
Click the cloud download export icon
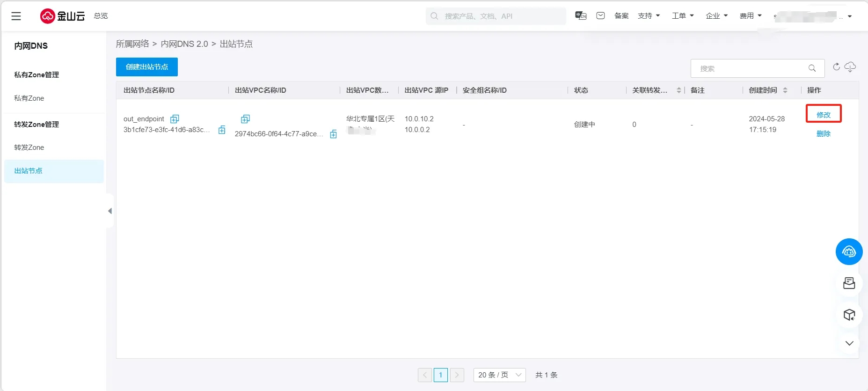(850, 67)
